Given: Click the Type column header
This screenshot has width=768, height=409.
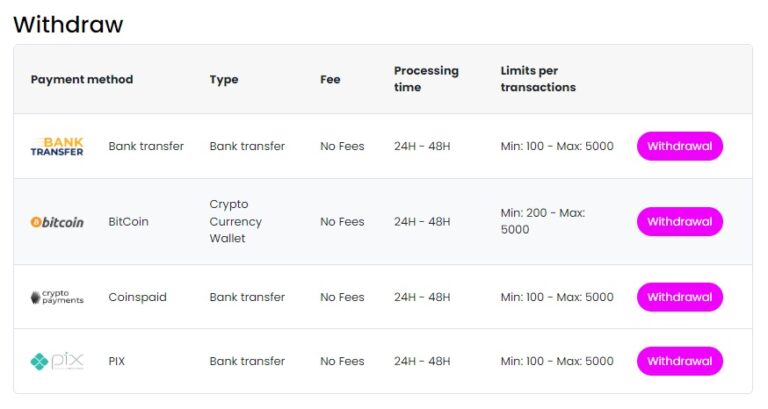Looking at the screenshot, I should tap(224, 79).
